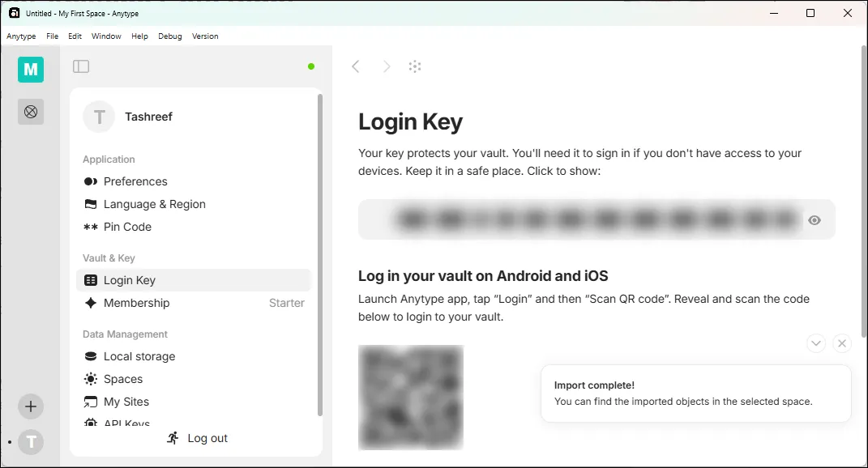
Task: Collapse the sidebar with the panel toggle
Action: 81,66
